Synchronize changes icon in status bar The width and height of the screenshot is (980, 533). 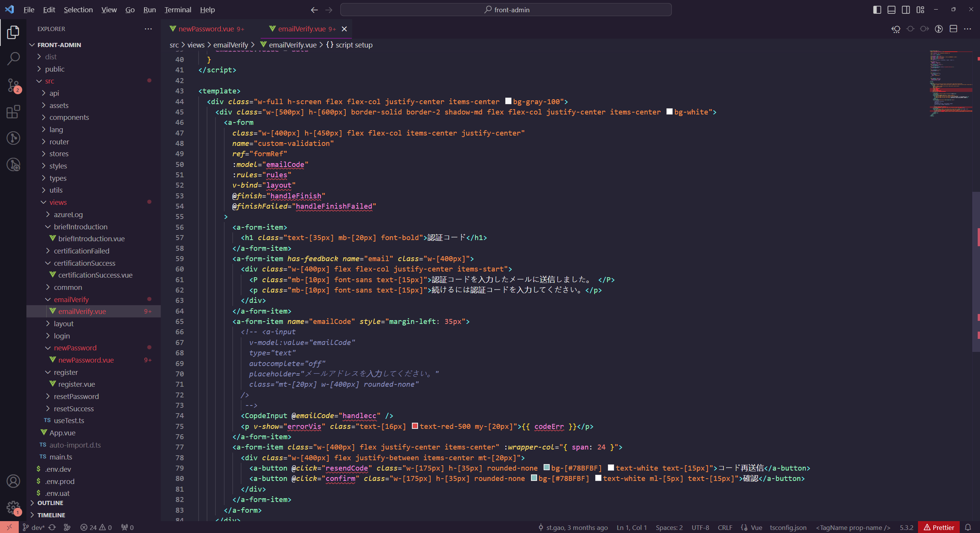coord(52,527)
